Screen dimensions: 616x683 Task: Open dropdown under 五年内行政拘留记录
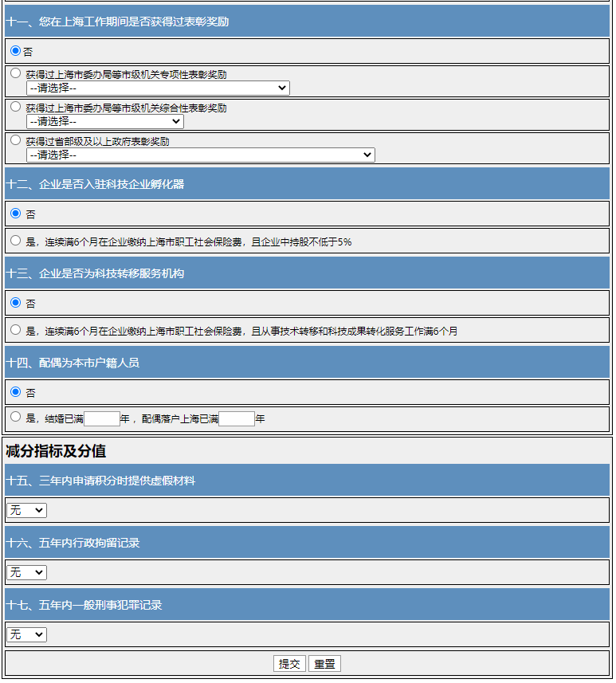26,572
